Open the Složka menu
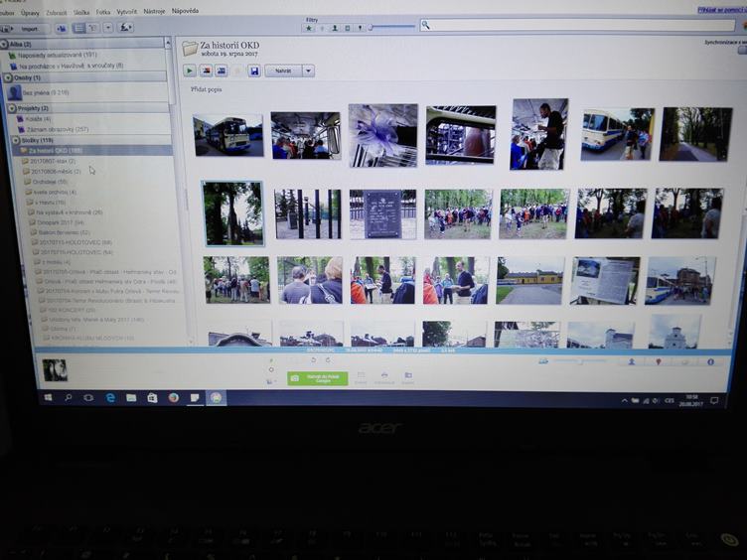 pyautogui.click(x=81, y=12)
